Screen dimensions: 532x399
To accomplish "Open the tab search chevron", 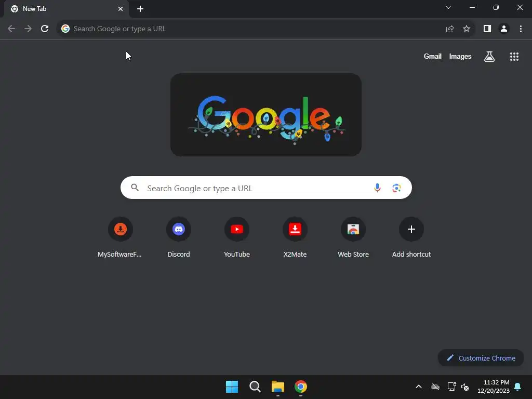I will tap(448, 7).
